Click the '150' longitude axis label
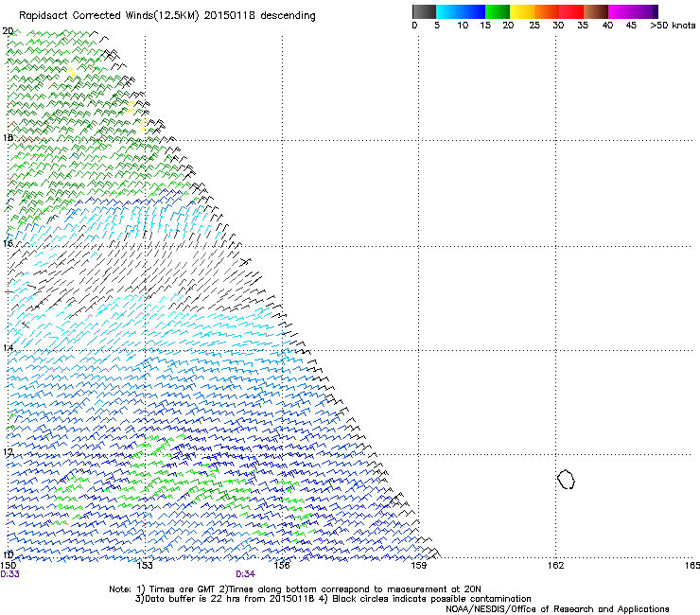 click(8, 566)
